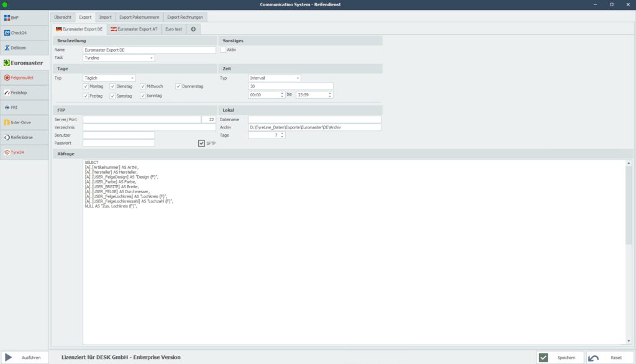Toggle the Aktiv checkbox
636x364 pixels.
pyautogui.click(x=223, y=50)
